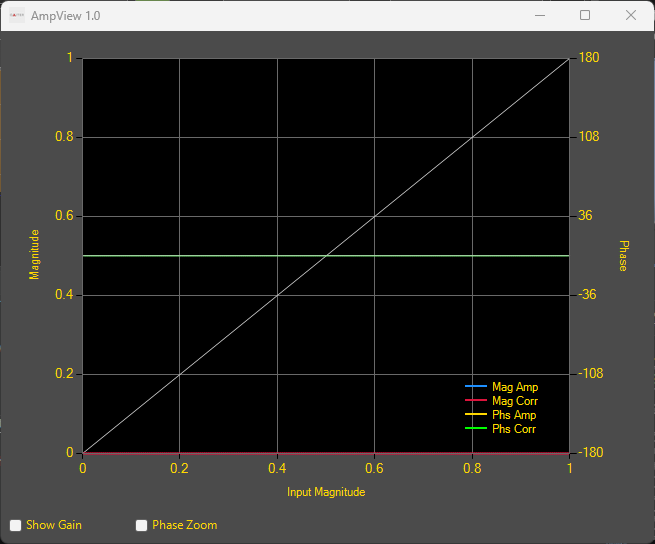The height and width of the screenshot is (544, 655).
Task: Click the Phs Corr legend entry
Action: coord(500,429)
